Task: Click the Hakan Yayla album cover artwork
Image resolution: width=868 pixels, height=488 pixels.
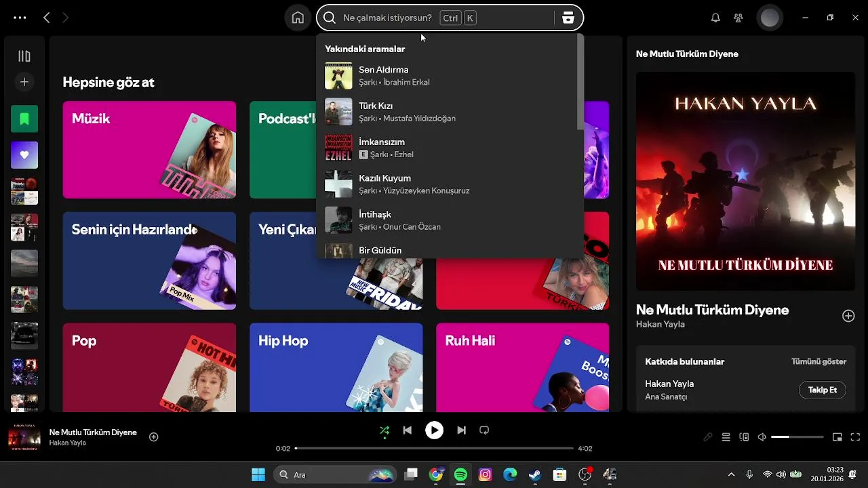Action: (745, 181)
